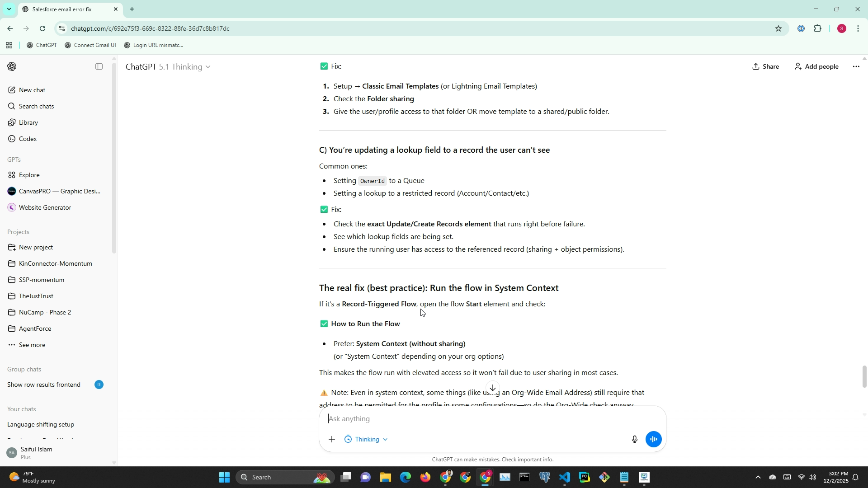Expand See more projects

click(32, 345)
